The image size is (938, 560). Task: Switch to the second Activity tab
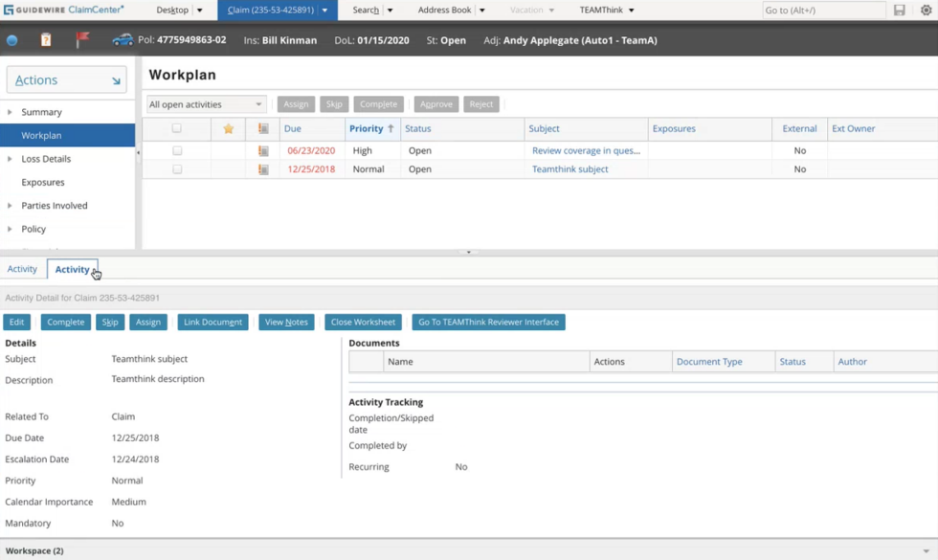click(73, 269)
